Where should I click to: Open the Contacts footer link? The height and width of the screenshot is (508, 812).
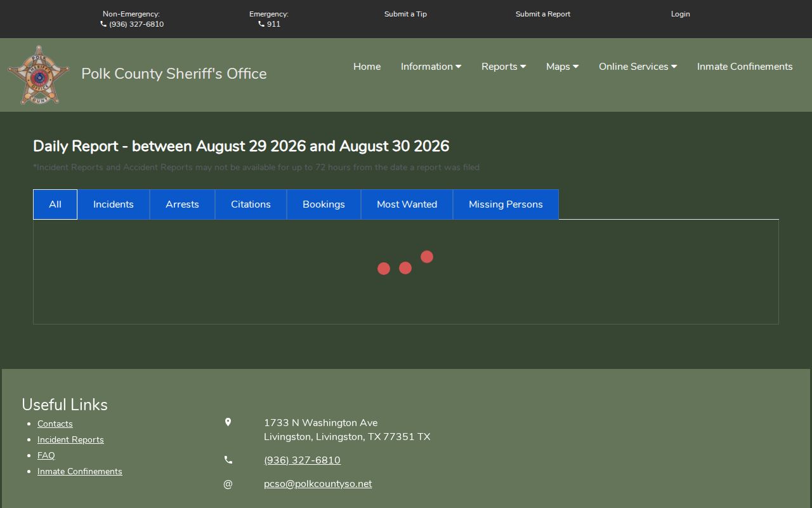(55, 424)
